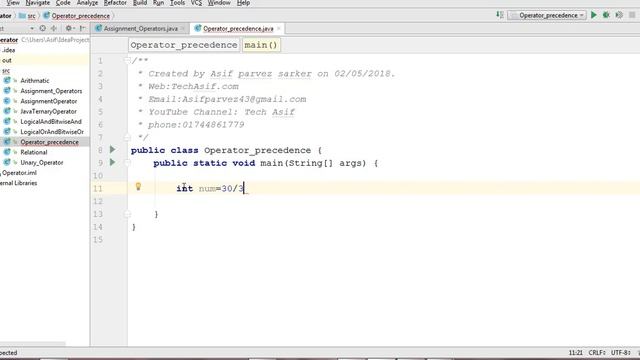Open the Run menu

[x=158, y=3]
